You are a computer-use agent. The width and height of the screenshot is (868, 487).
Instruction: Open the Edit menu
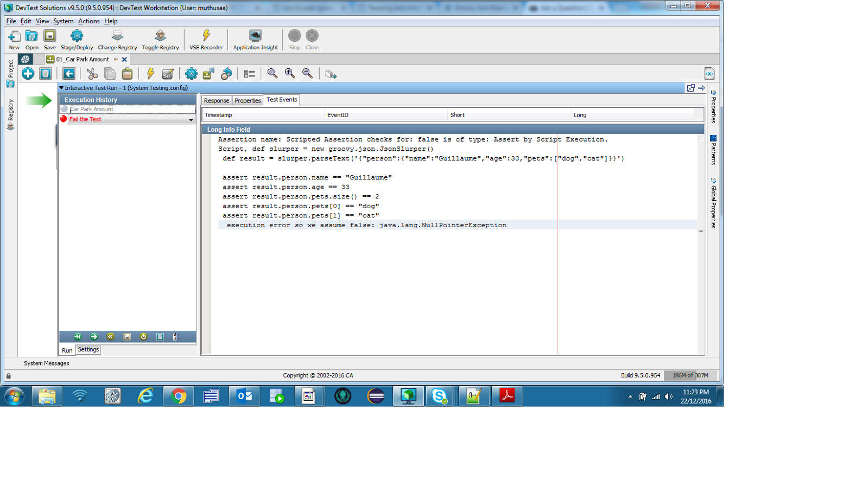[x=26, y=21]
